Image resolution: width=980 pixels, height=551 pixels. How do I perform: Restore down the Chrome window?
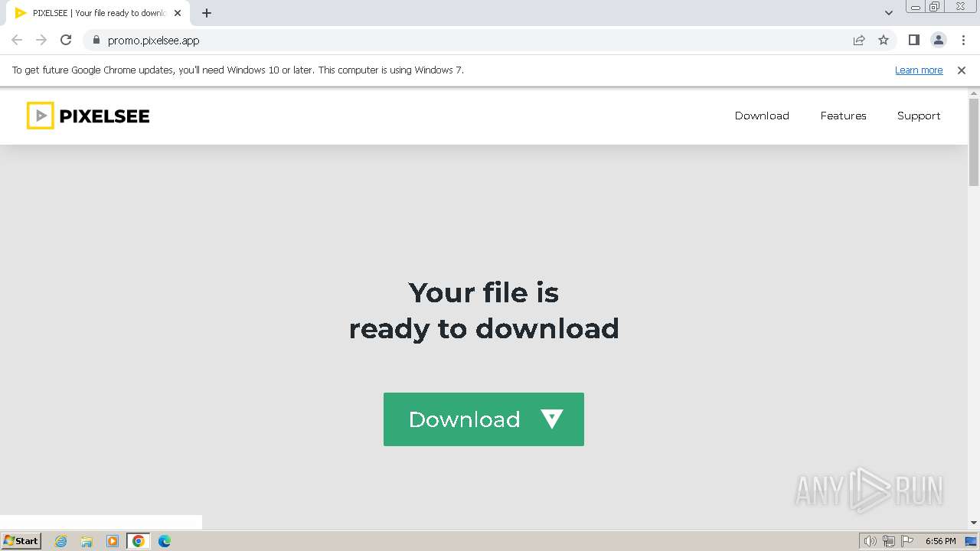coord(935,7)
